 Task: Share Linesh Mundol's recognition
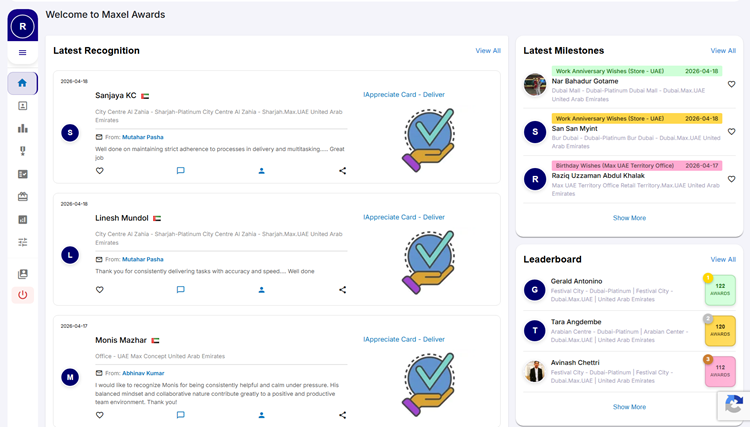(x=342, y=290)
